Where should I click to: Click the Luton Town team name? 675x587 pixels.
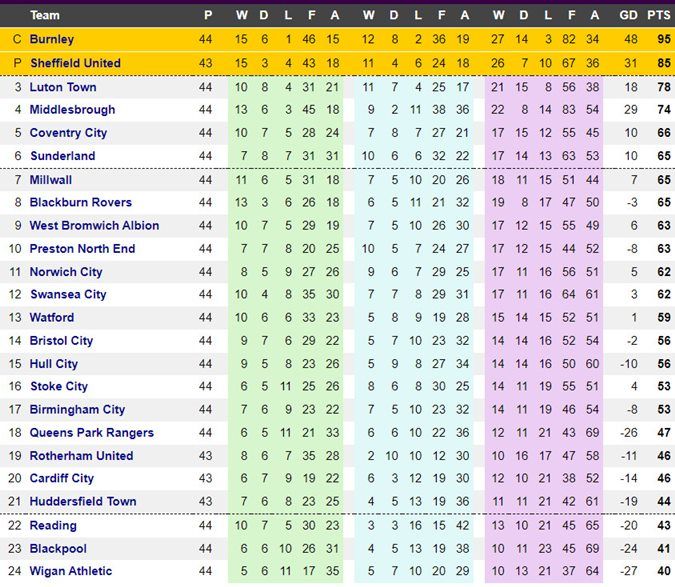click(x=63, y=87)
